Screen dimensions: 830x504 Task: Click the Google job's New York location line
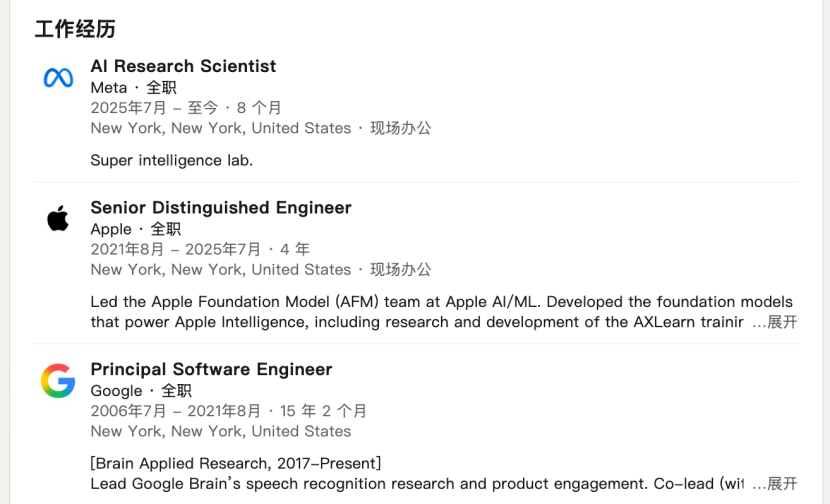tap(220, 431)
